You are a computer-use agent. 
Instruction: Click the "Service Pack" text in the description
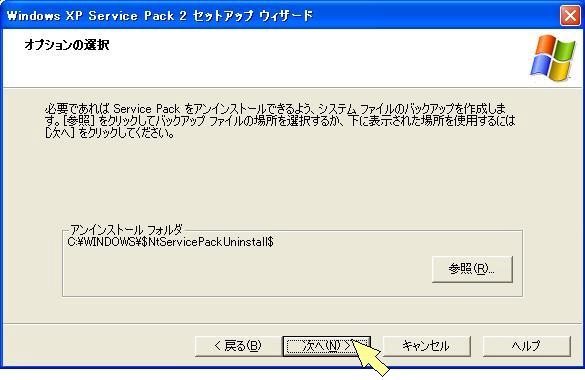147,109
